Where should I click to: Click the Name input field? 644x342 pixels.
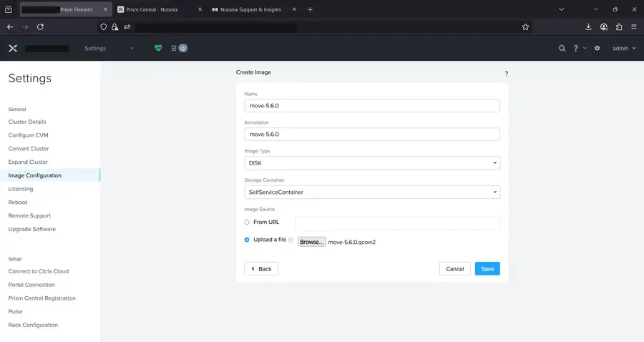pos(372,105)
